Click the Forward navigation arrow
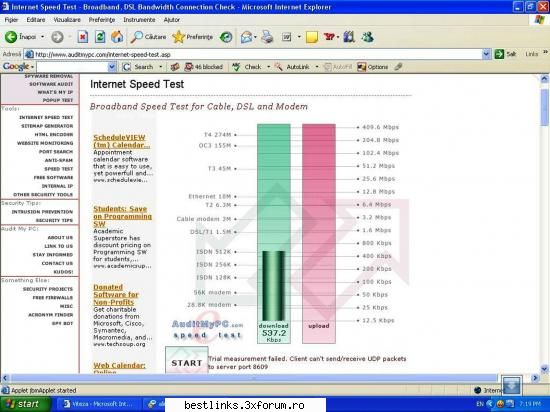The image size is (550, 412). (57, 37)
